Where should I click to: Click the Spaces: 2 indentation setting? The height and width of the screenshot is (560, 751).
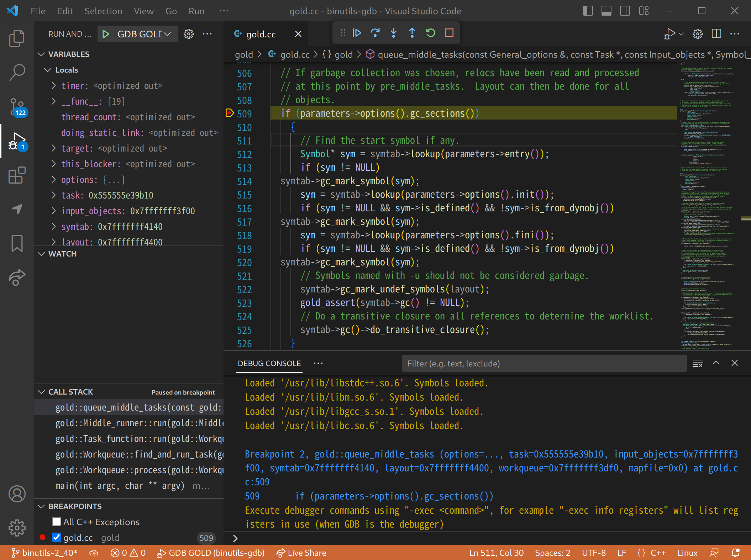point(553,553)
